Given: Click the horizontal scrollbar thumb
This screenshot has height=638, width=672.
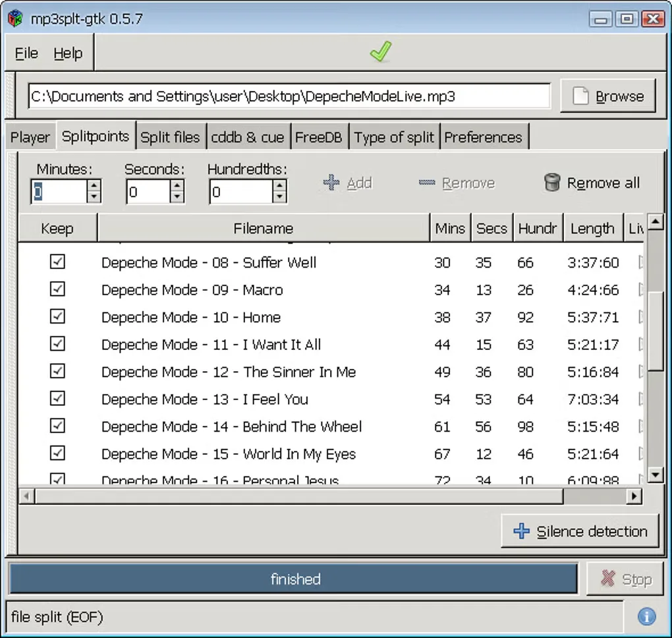Looking at the screenshot, I should point(299,496).
